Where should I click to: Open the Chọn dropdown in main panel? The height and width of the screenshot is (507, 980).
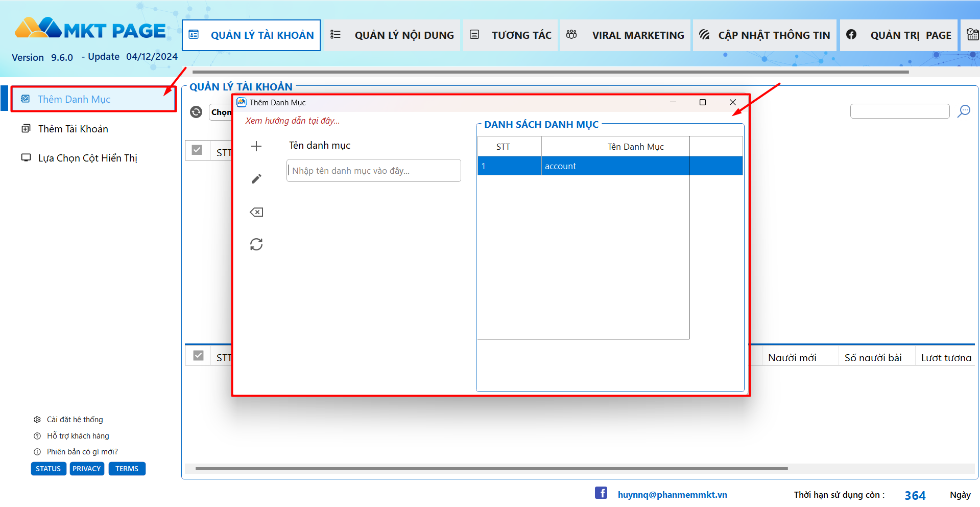(221, 112)
